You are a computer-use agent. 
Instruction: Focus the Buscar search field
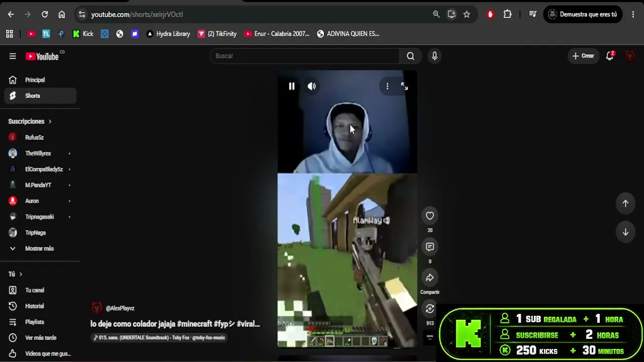pyautogui.click(x=305, y=56)
